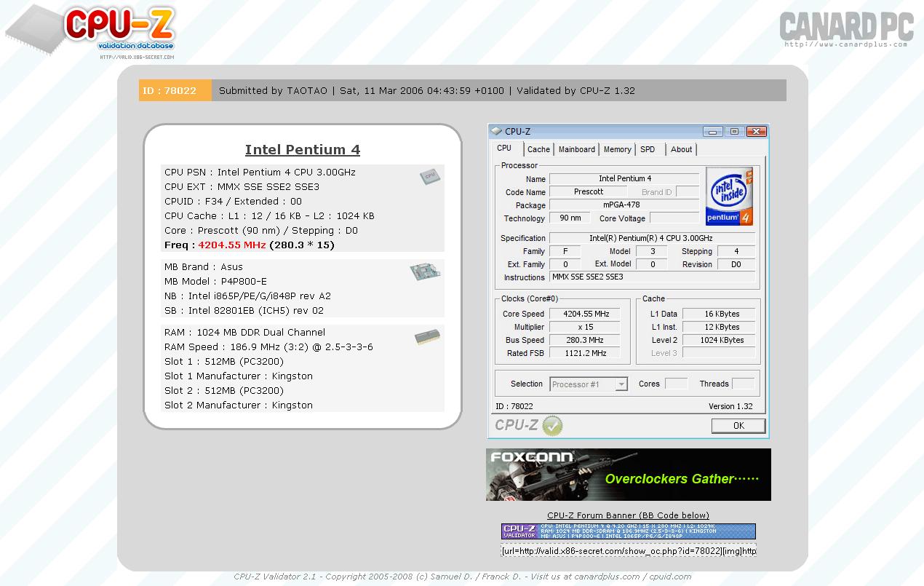Click the CPU-Z validation database logo
This screenshot has height=586, width=924.
point(91,32)
